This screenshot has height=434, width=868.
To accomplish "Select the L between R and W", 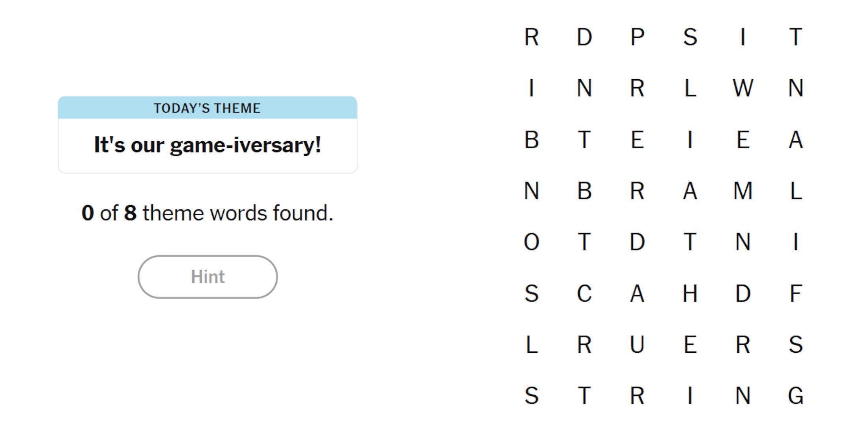I will tap(690, 88).
